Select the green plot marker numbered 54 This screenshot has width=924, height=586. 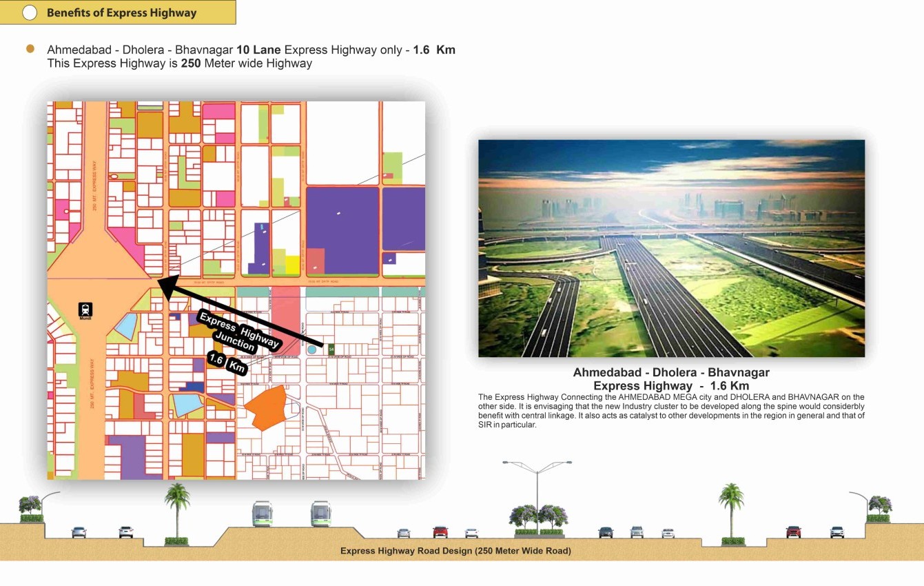(331, 350)
